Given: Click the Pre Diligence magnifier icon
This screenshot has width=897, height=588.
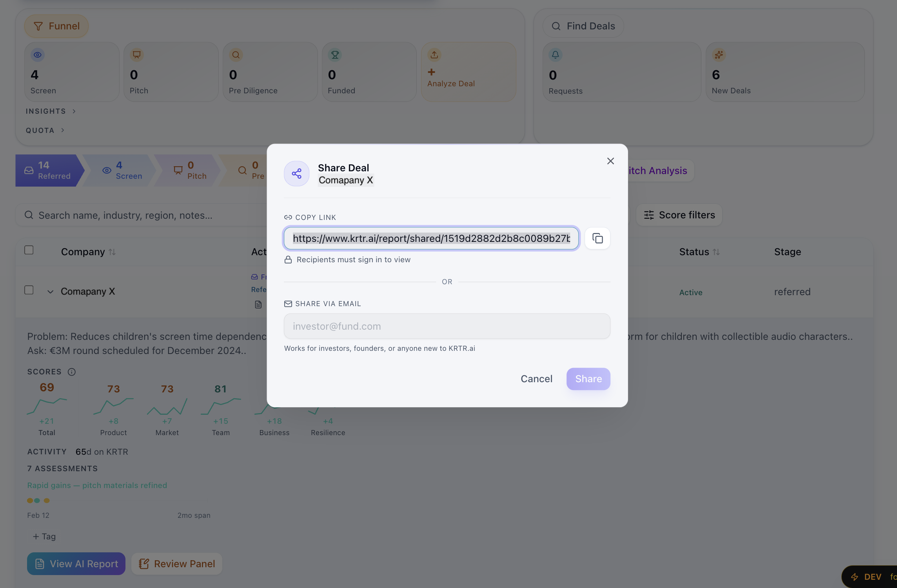Looking at the screenshot, I should (x=235, y=55).
